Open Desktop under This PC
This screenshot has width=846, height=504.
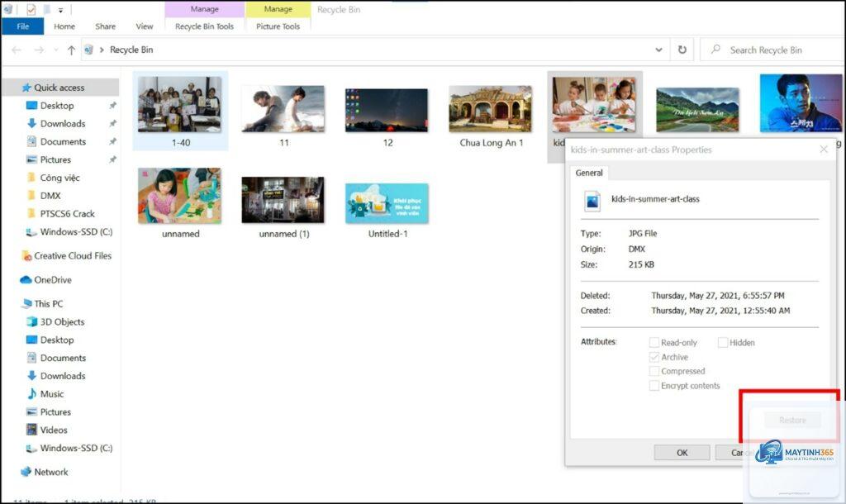[57, 340]
